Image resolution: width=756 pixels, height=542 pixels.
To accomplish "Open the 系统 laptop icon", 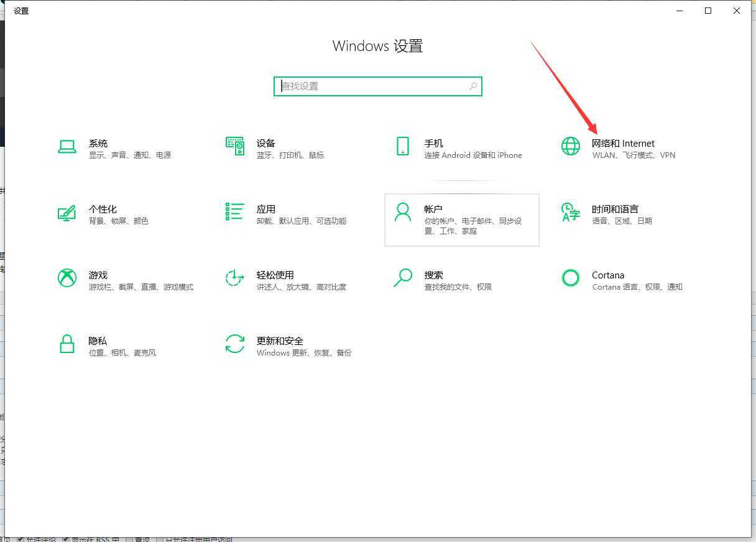I will tap(67, 146).
